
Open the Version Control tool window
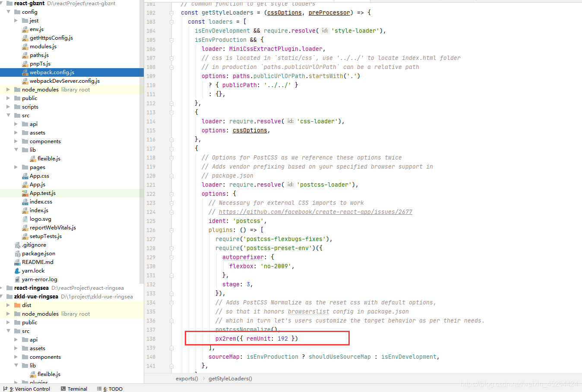[x=27, y=389]
